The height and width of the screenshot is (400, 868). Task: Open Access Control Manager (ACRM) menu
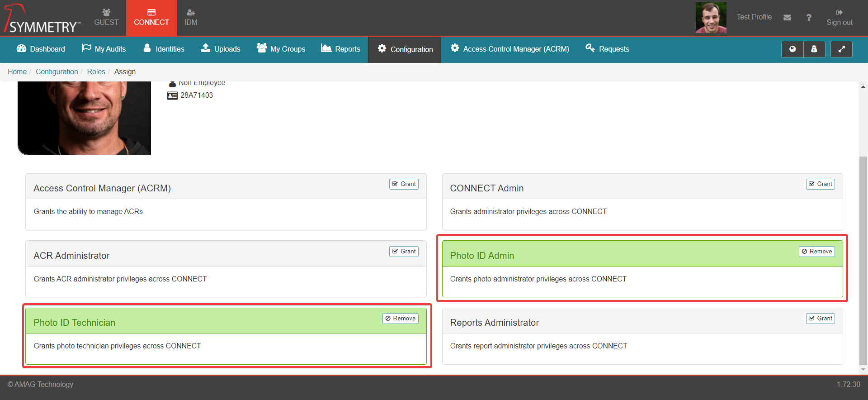[x=509, y=49]
